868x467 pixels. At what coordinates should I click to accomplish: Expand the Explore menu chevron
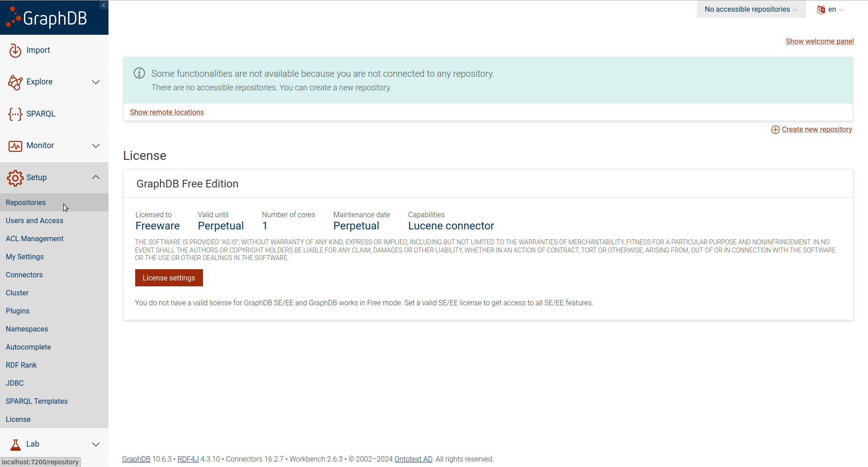coord(96,82)
